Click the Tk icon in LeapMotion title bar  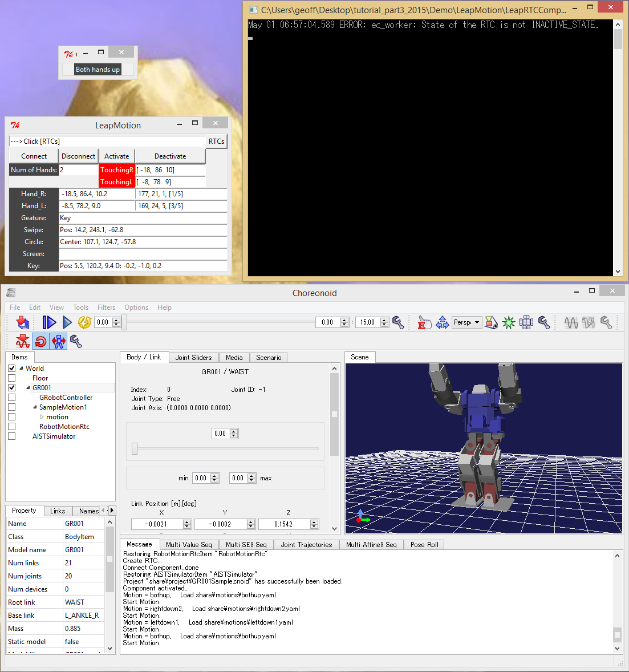[15, 125]
